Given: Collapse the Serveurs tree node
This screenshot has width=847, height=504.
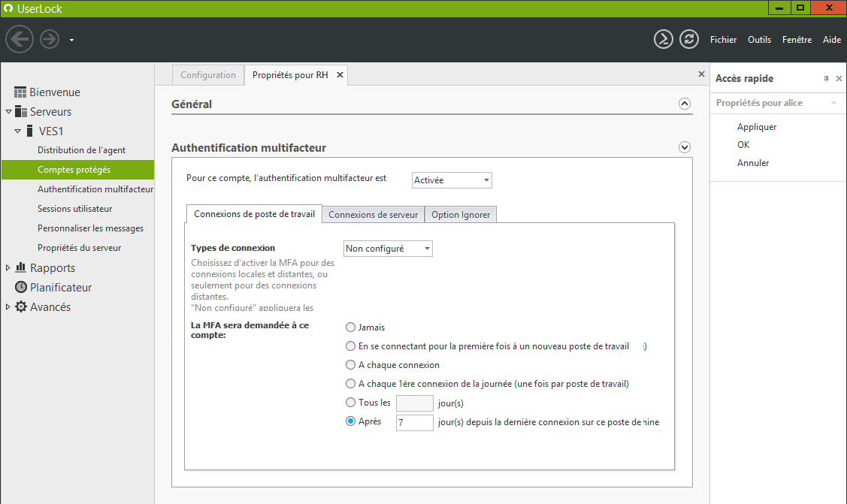Looking at the screenshot, I should [8, 112].
